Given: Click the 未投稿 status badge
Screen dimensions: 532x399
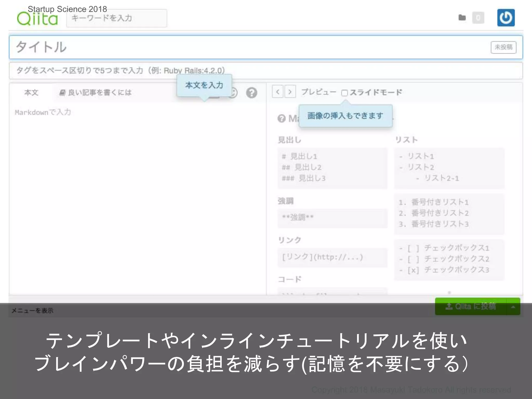Looking at the screenshot, I should [503, 47].
